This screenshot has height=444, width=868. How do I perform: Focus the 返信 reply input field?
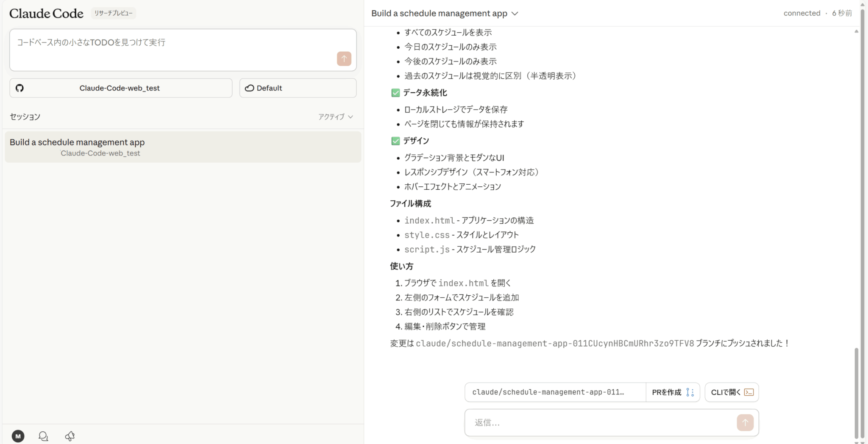click(x=602, y=422)
